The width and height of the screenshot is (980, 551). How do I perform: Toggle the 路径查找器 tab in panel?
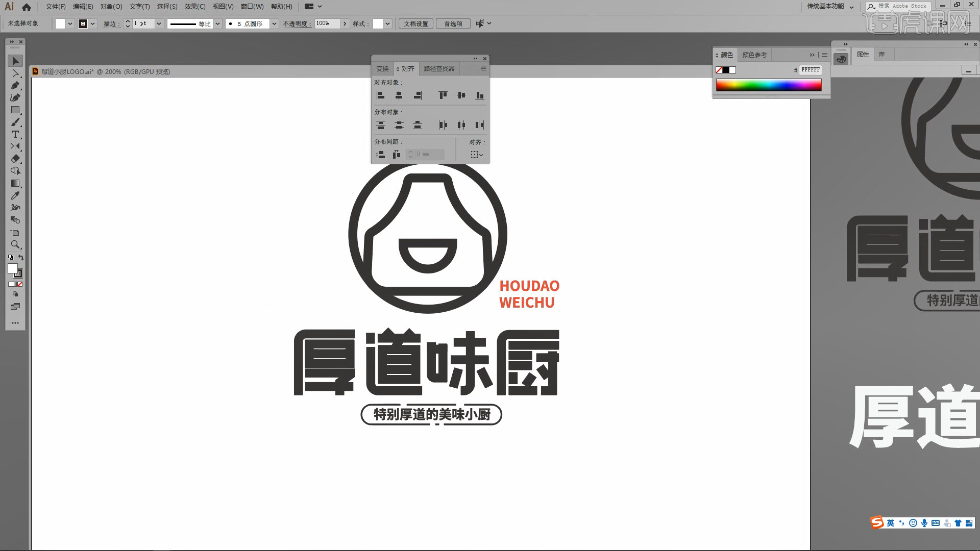click(x=439, y=69)
